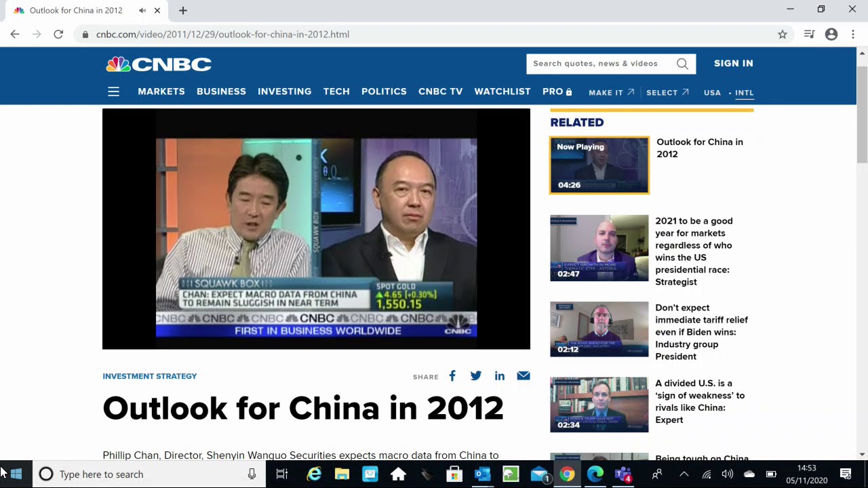This screenshot has width=868, height=488.
Task: Switch to the USA edition
Action: pos(712,93)
